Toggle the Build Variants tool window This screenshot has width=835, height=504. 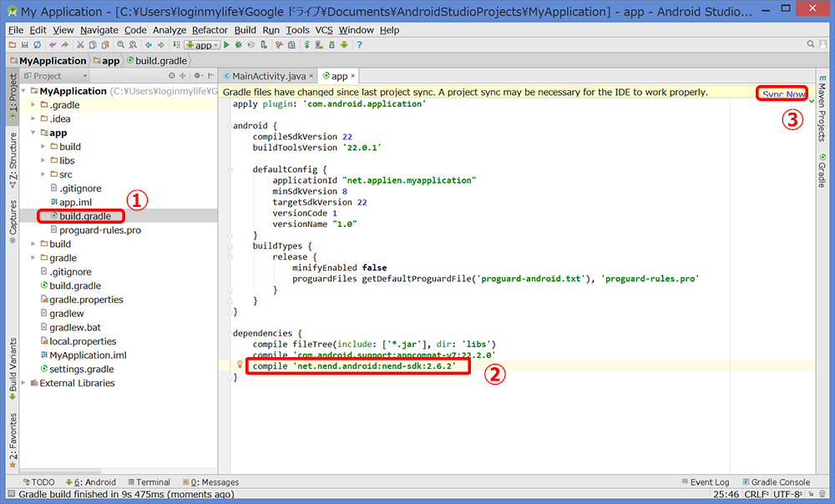(13, 369)
